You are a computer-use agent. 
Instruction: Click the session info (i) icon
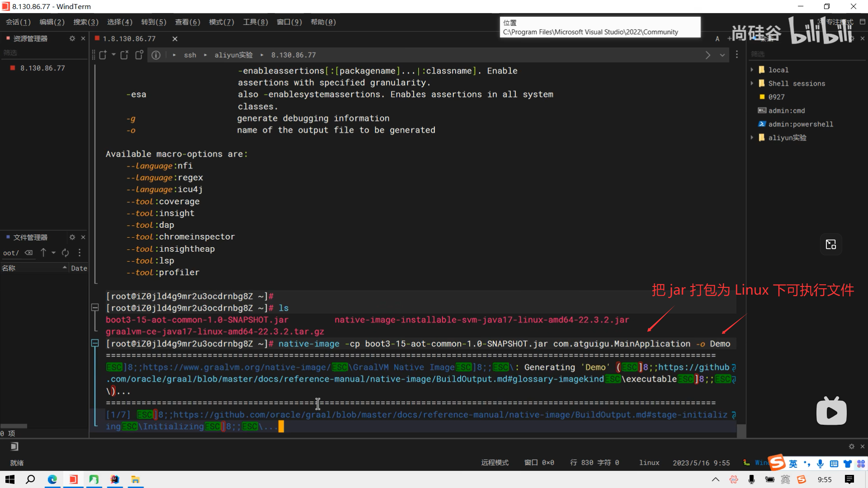click(156, 55)
